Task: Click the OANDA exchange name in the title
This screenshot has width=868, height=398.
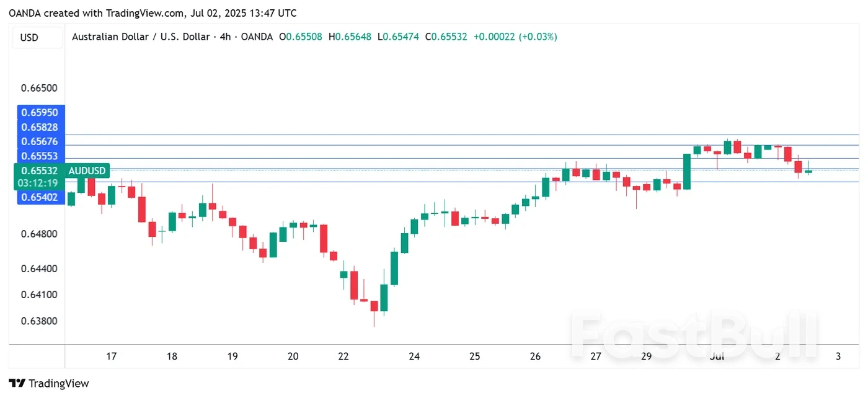Action: 257,37
